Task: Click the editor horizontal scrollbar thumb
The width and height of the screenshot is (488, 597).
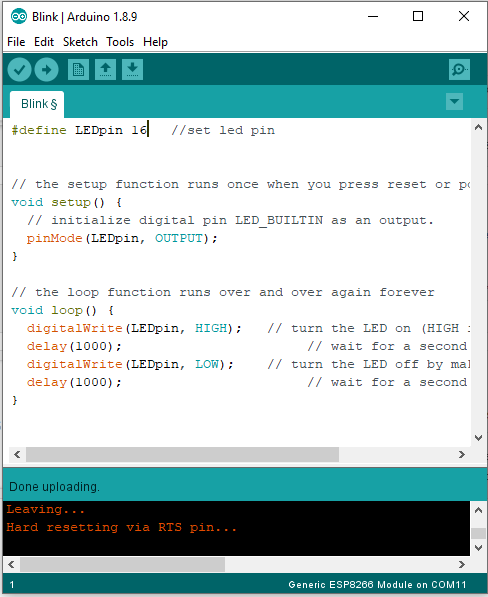Action: [182, 454]
